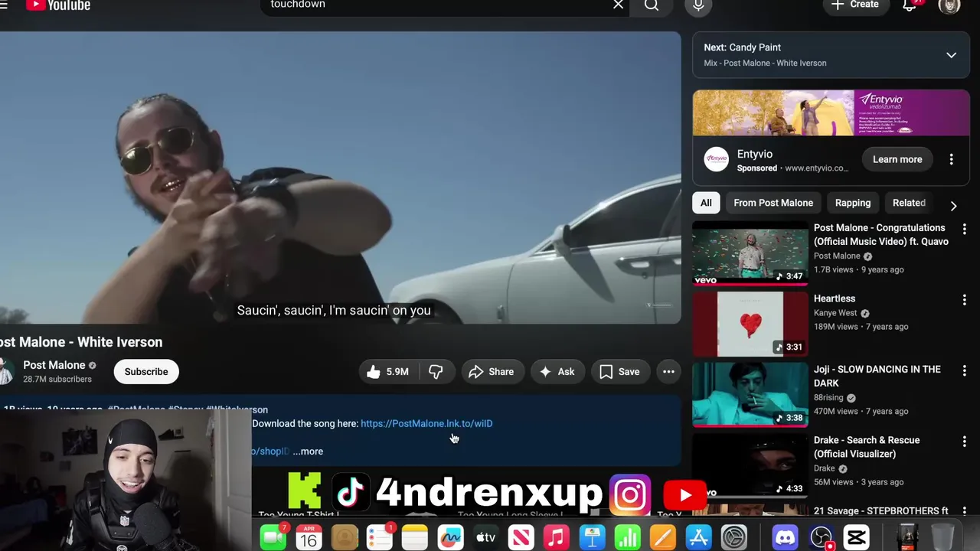980x551 pixels.
Task: Click the video player showing Post Malone
Action: tap(340, 178)
